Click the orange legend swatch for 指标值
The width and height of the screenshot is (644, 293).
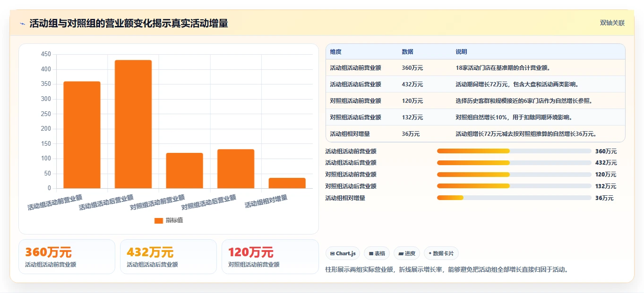(x=159, y=220)
